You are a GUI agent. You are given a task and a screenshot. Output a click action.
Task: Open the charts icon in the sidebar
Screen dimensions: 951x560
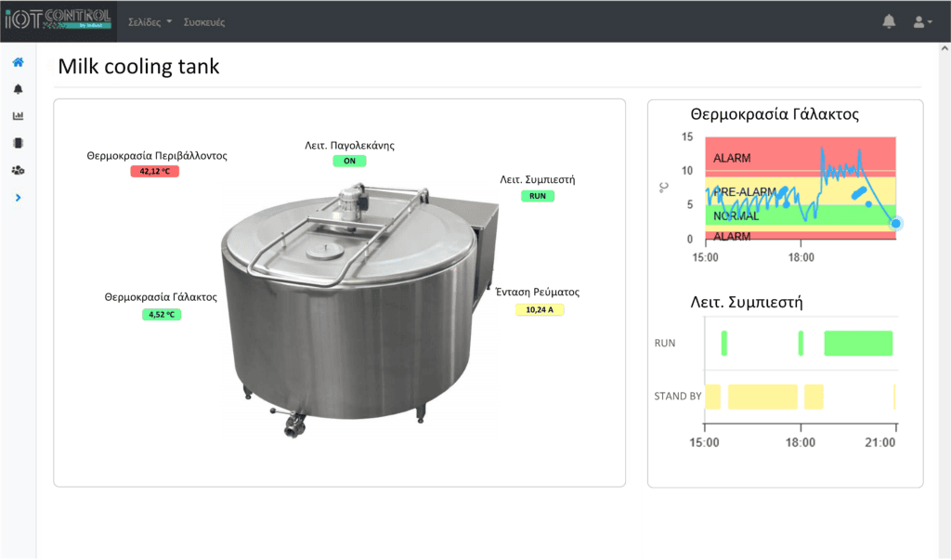(18, 116)
